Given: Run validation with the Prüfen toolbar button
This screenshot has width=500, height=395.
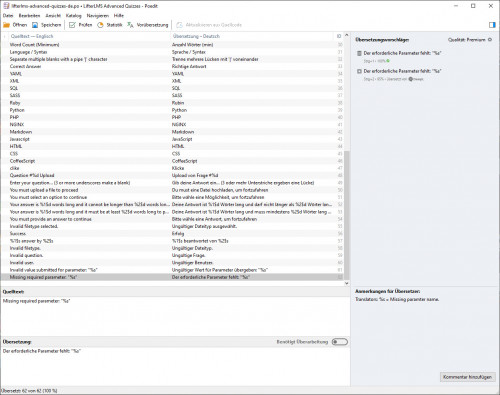Looking at the screenshot, I should pos(80,25).
